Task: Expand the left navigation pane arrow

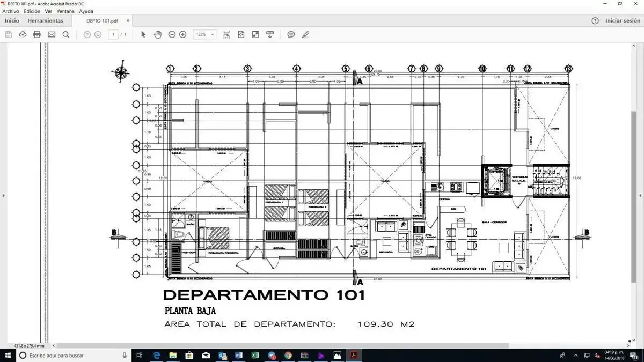Action: point(3,196)
